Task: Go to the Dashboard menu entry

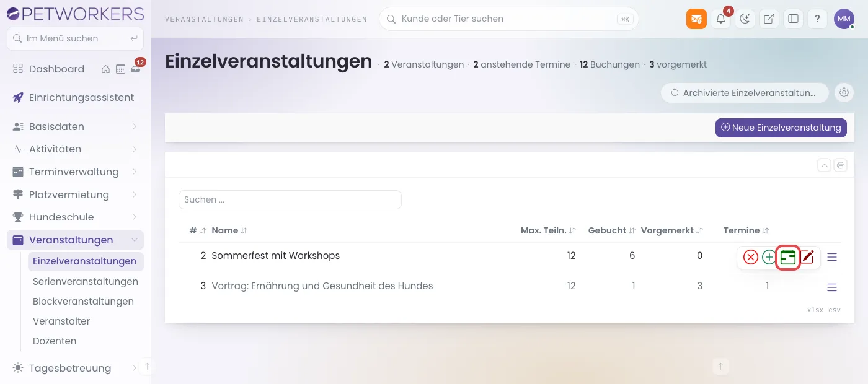Action: 56,69
